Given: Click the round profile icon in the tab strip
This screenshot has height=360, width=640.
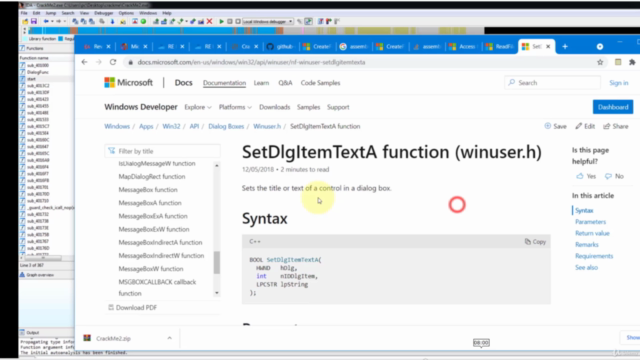Looking at the screenshot, I should point(600,47).
